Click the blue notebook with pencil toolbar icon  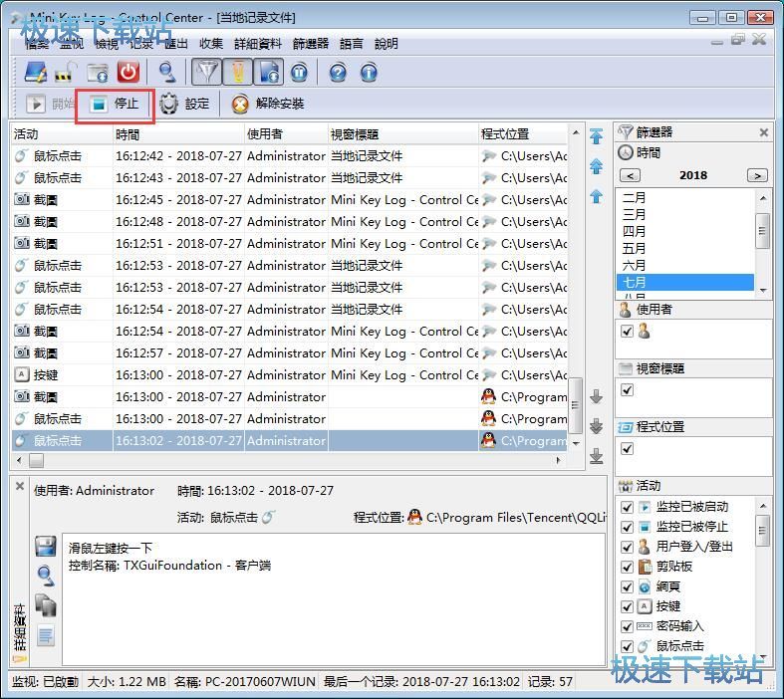[36, 73]
